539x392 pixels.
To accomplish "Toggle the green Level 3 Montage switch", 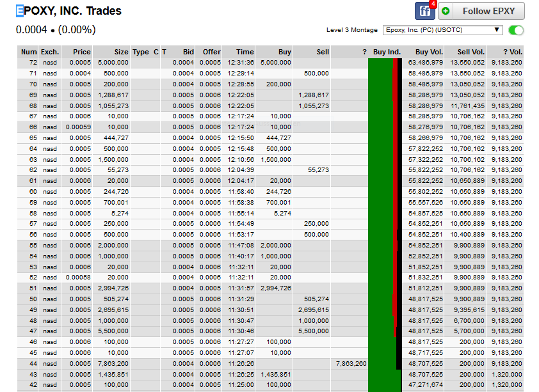I will coord(515,30).
